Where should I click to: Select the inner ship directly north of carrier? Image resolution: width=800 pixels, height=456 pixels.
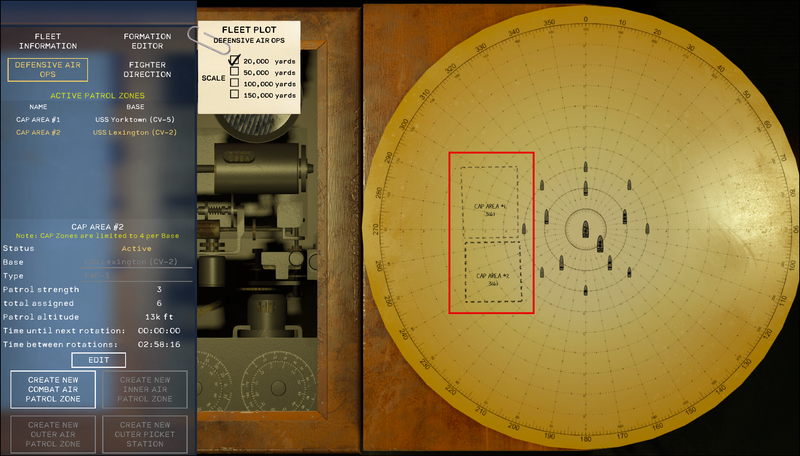pyautogui.click(x=585, y=188)
